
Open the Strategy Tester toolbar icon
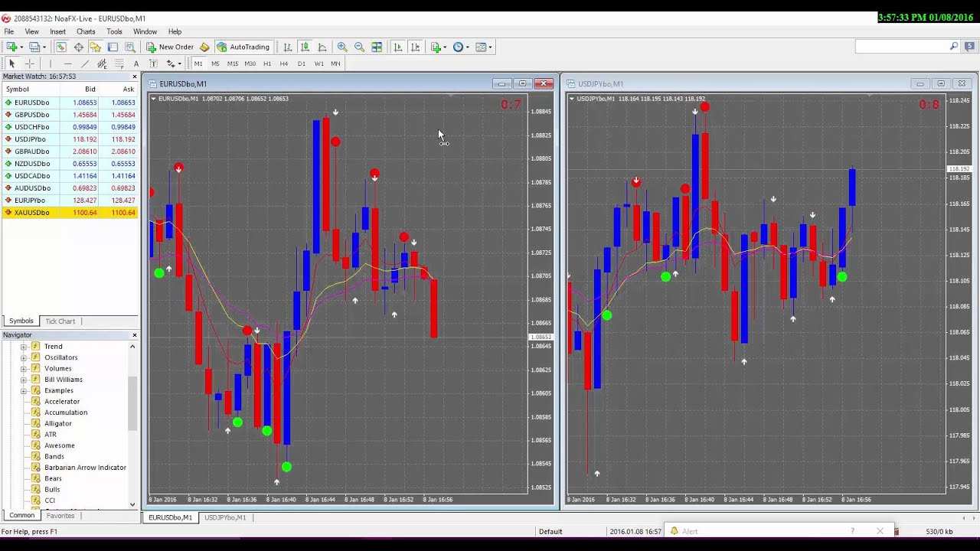(129, 47)
